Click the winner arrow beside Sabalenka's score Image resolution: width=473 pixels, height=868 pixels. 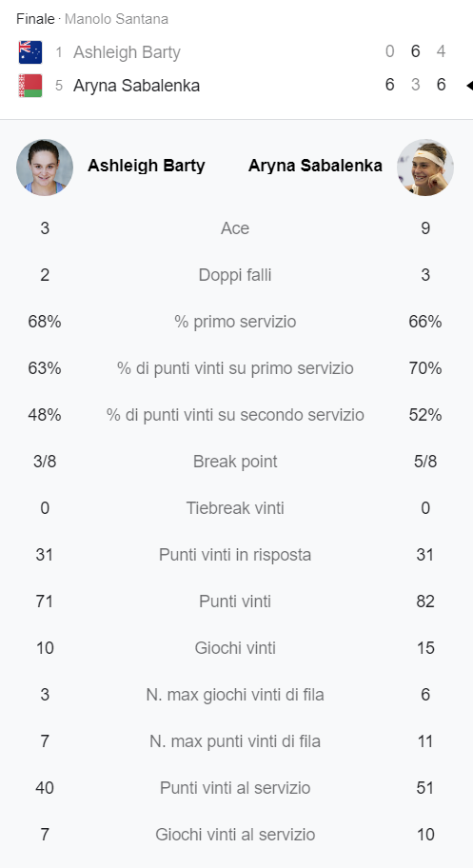tap(469, 86)
